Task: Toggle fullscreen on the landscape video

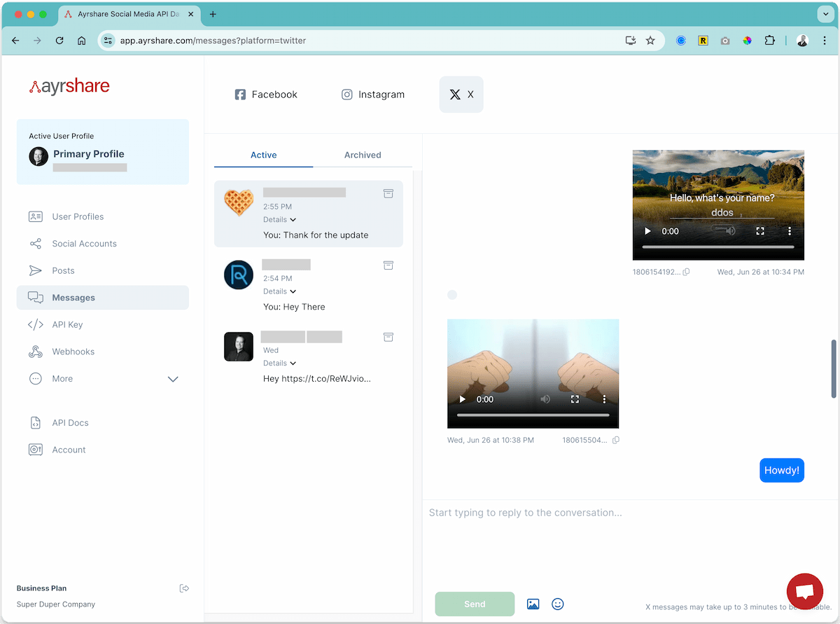Action: [759, 231]
